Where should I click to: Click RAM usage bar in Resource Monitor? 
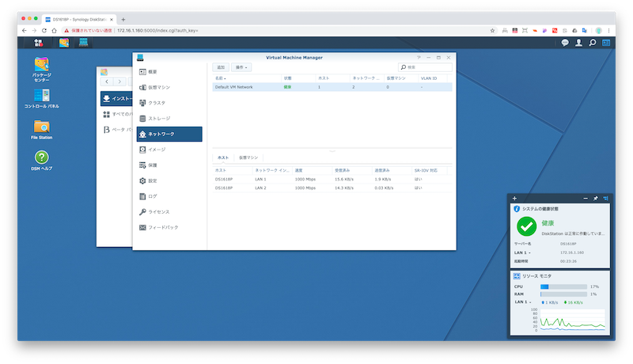(563, 294)
